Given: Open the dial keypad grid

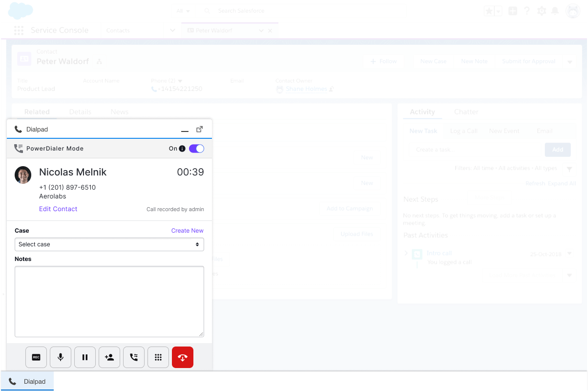Looking at the screenshot, I should (158, 357).
